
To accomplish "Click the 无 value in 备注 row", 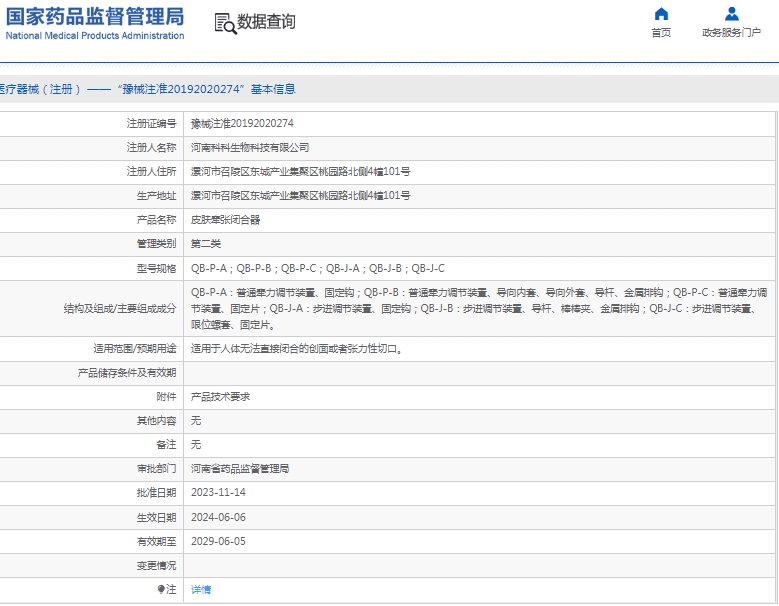I will pyautogui.click(x=196, y=445).
